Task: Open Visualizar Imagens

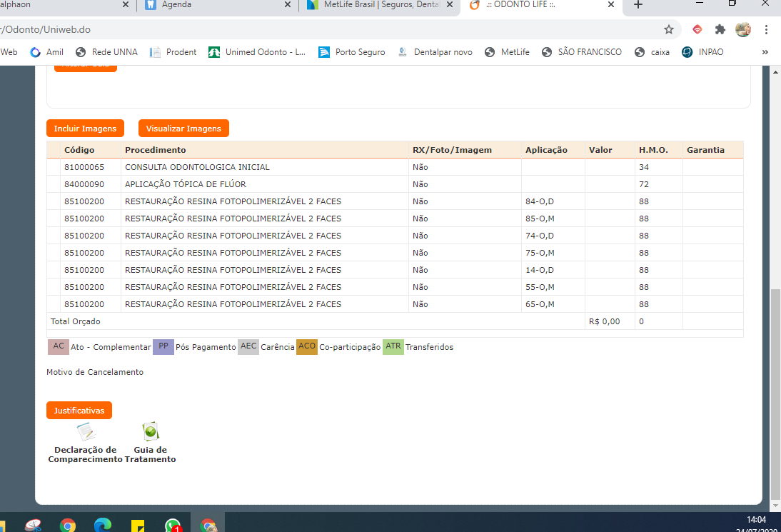Action: click(183, 128)
